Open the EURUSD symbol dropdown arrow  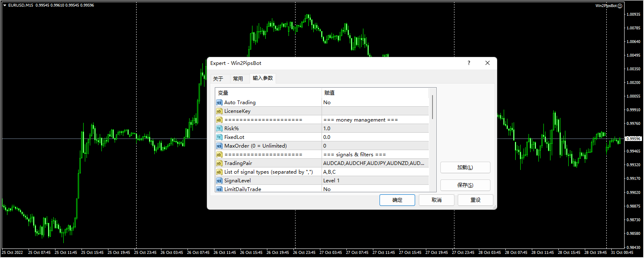(x=5, y=5)
